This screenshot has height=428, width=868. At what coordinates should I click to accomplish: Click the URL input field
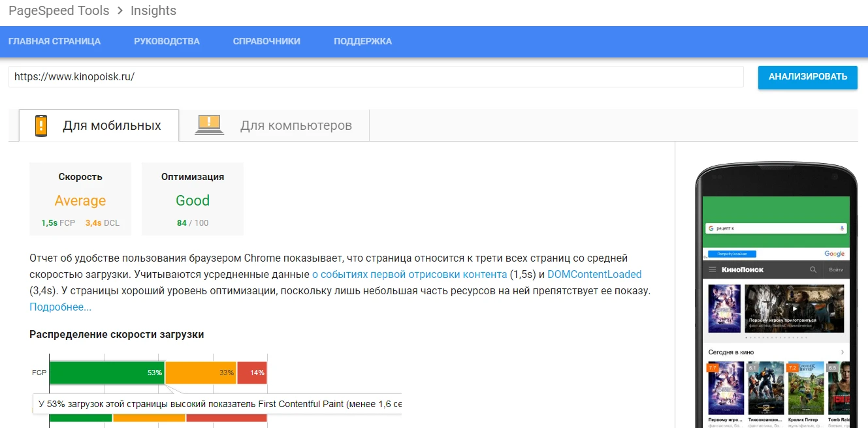click(376, 76)
